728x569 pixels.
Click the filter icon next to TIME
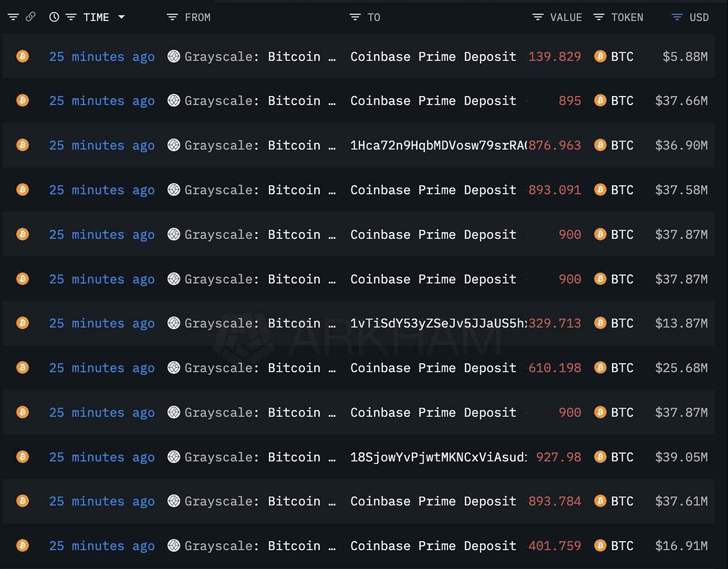[x=71, y=17]
